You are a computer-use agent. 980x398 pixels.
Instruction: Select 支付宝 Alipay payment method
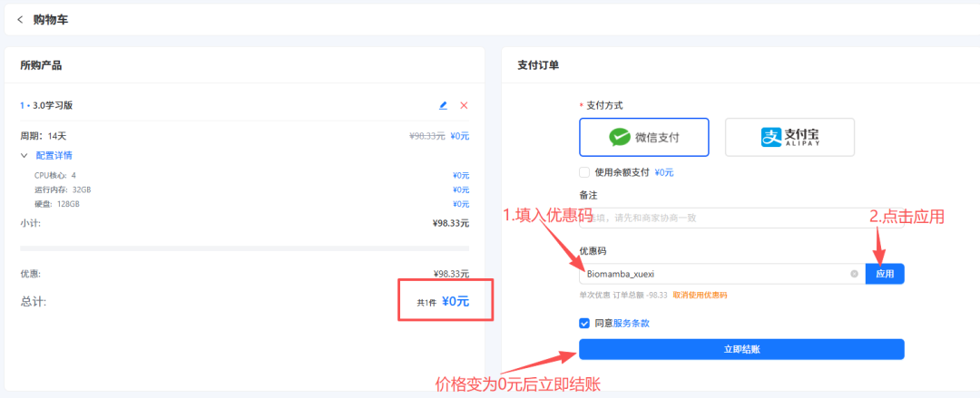(x=789, y=137)
